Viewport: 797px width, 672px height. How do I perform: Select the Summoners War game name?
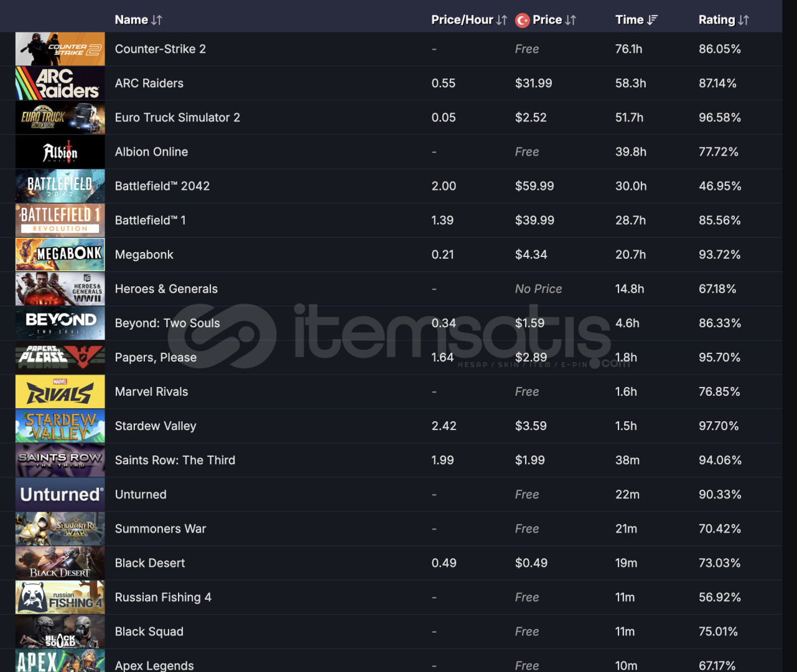pyautogui.click(x=161, y=529)
